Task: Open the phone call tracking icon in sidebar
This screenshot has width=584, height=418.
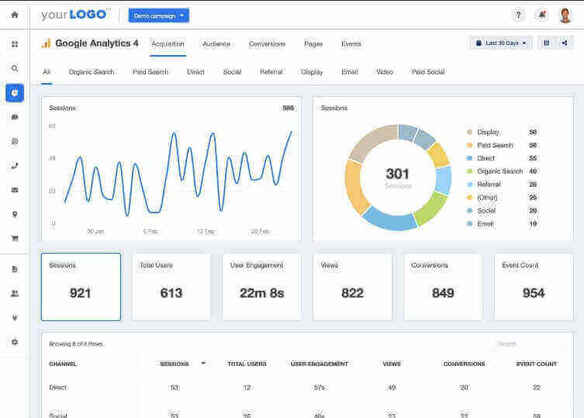Action: [15, 166]
